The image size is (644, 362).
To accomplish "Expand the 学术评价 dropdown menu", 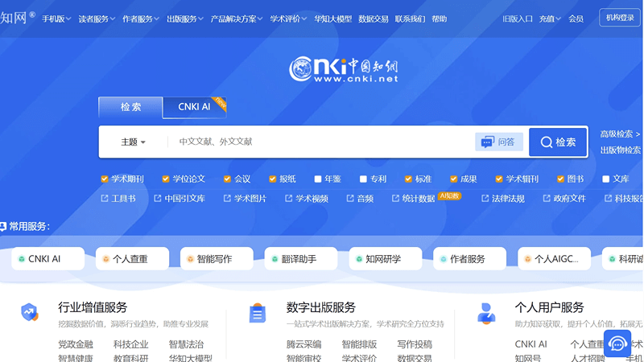I will (x=288, y=19).
